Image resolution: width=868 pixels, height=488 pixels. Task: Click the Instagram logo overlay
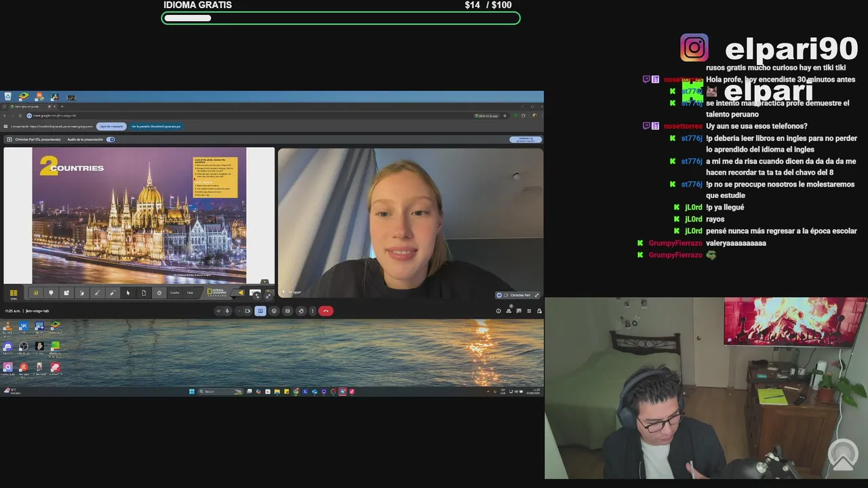(x=694, y=47)
